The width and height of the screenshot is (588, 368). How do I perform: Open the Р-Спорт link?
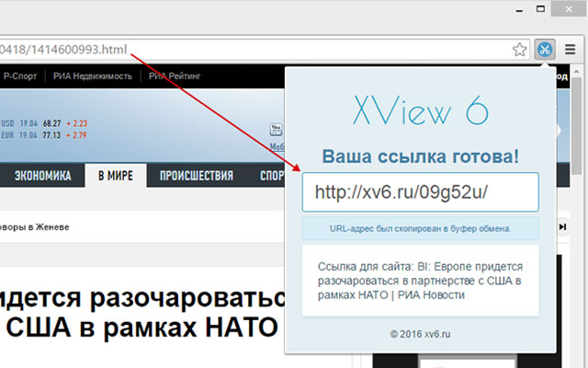click(20, 76)
